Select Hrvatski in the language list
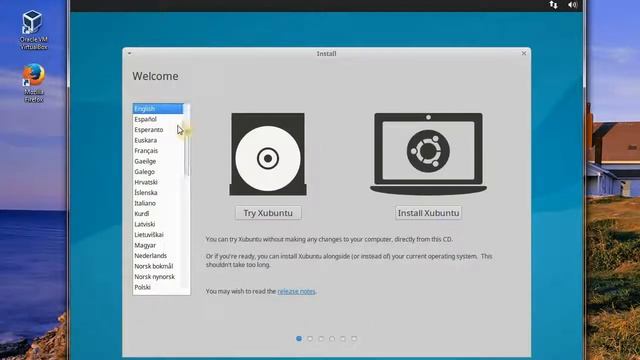640x360 pixels. click(158, 182)
